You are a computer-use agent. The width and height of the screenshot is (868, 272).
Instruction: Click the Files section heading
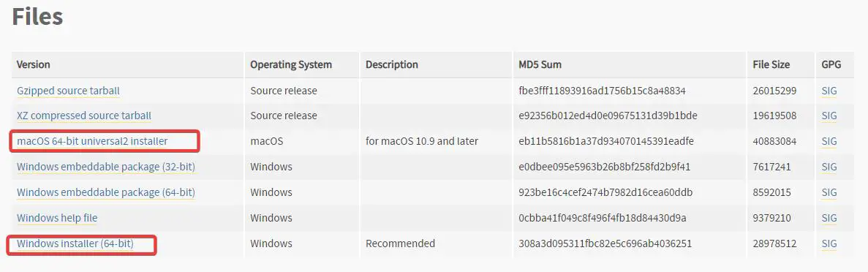pos(37,16)
